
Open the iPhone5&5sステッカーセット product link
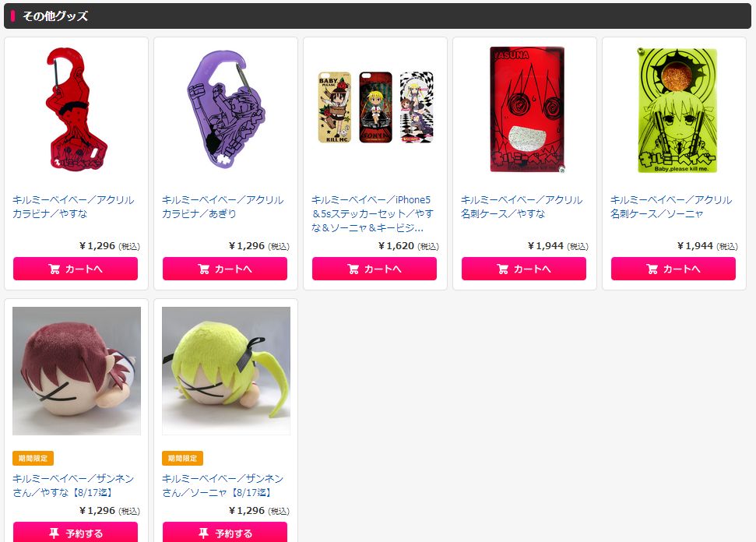click(372, 213)
